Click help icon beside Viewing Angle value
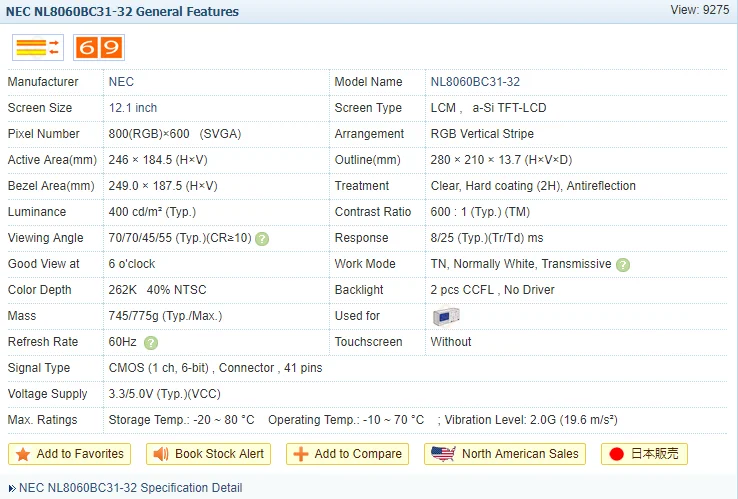 pyautogui.click(x=262, y=239)
